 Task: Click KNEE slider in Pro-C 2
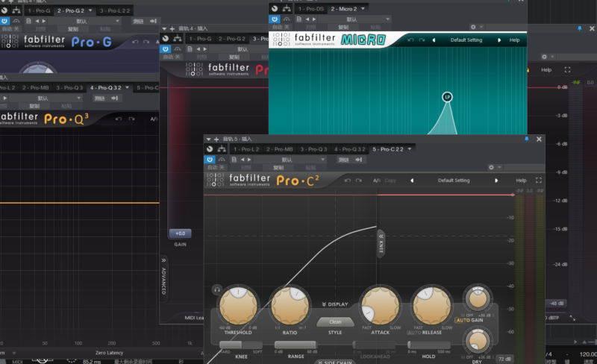pyautogui.click(x=240, y=345)
